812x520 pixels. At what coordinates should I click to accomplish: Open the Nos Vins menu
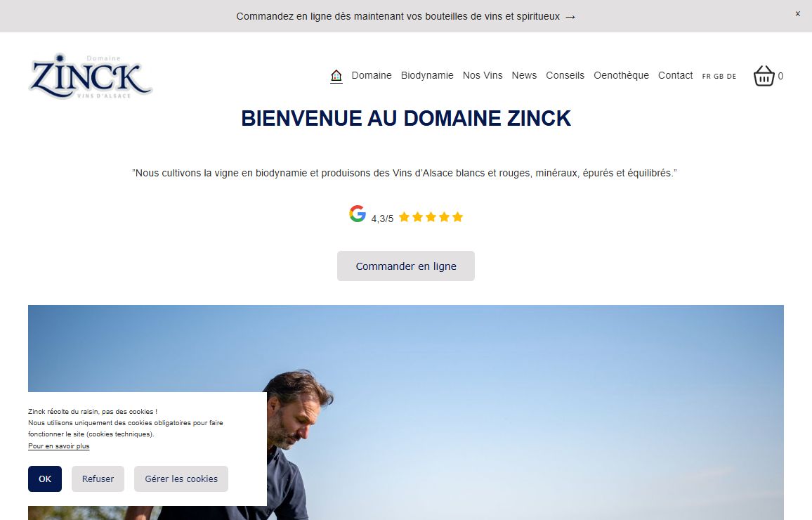click(483, 76)
